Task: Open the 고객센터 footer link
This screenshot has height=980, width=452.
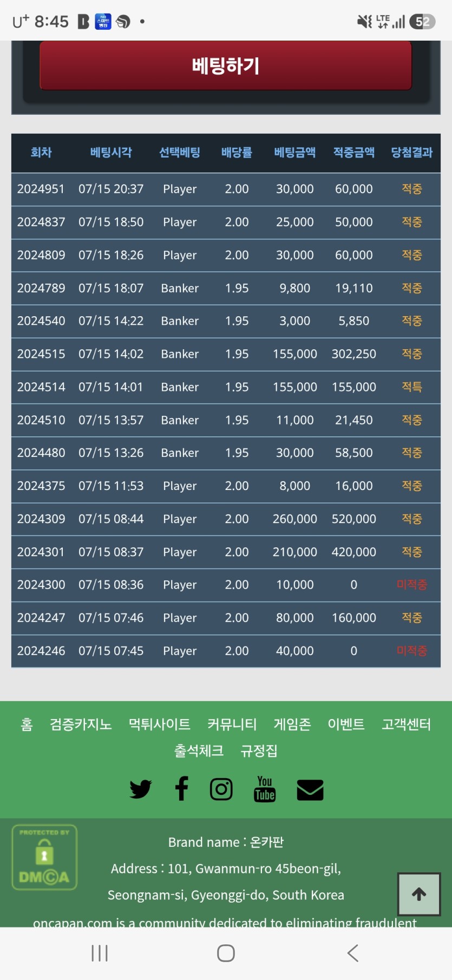Action: (x=407, y=724)
